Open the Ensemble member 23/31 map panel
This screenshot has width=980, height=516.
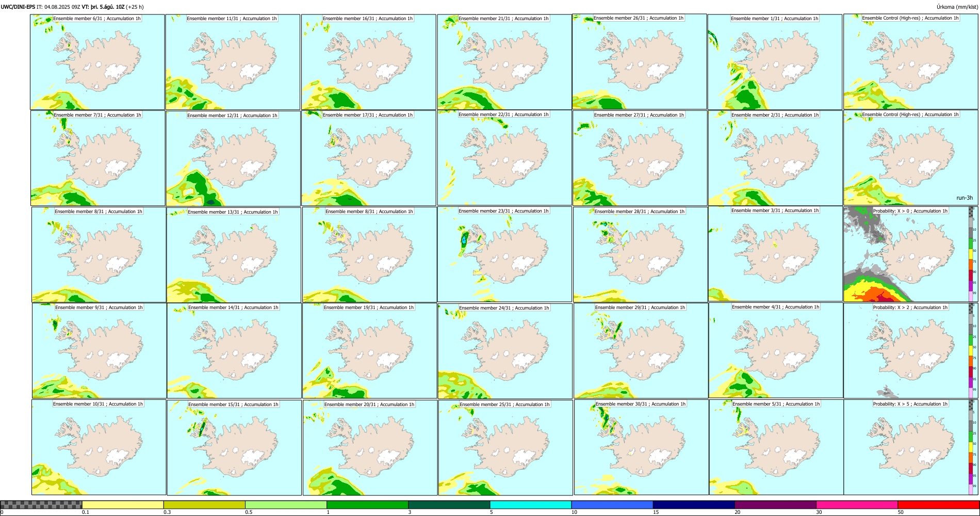[504, 254]
